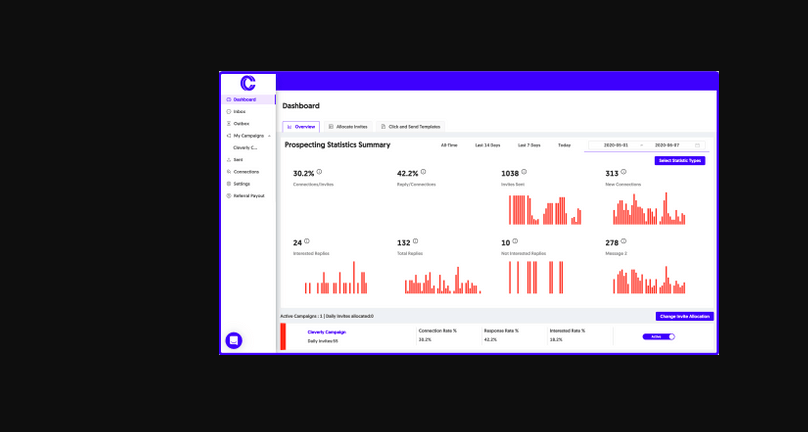808x432 pixels.
Task: Switch to the Allocate Invites tab
Action: [x=348, y=127]
